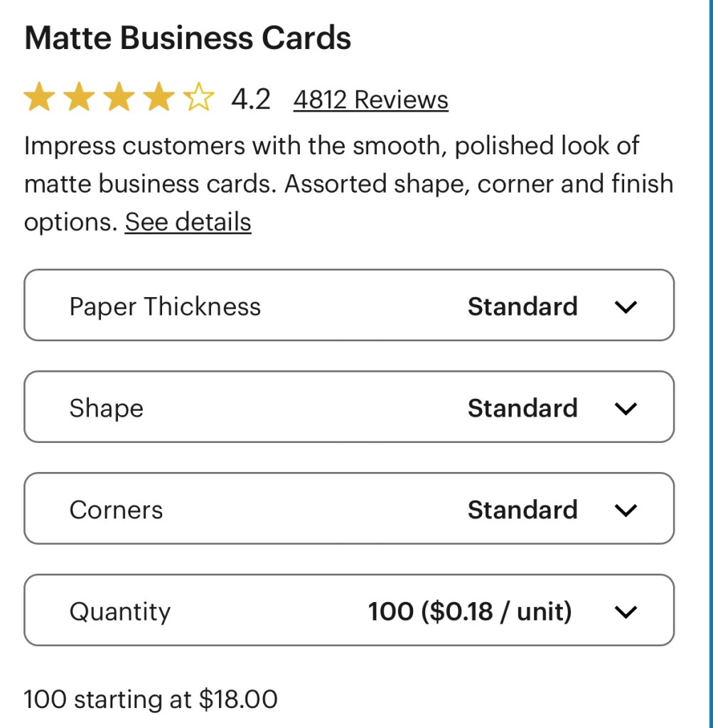
Task: Open the 4812 Reviews link
Action: (x=370, y=100)
